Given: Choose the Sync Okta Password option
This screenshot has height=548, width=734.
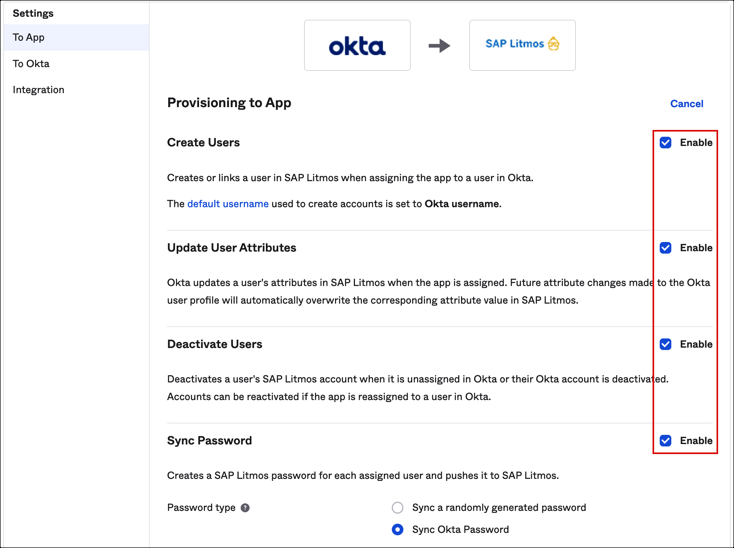Looking at the screenshot, I should (398, 530).
